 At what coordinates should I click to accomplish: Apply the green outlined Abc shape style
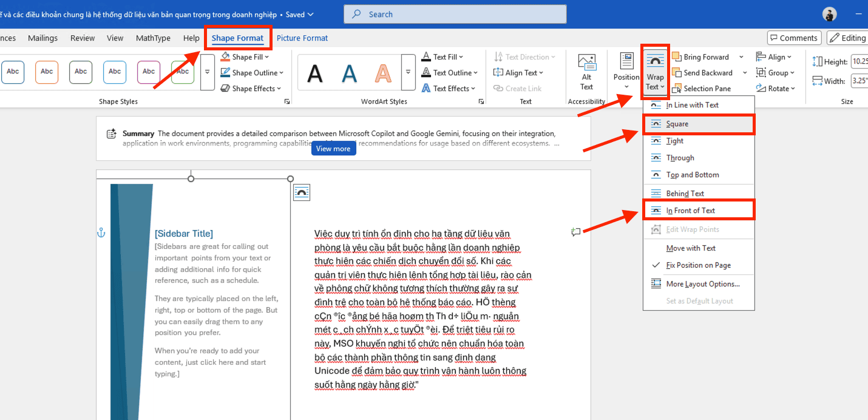pyautogui.click(x=182, y=72)
